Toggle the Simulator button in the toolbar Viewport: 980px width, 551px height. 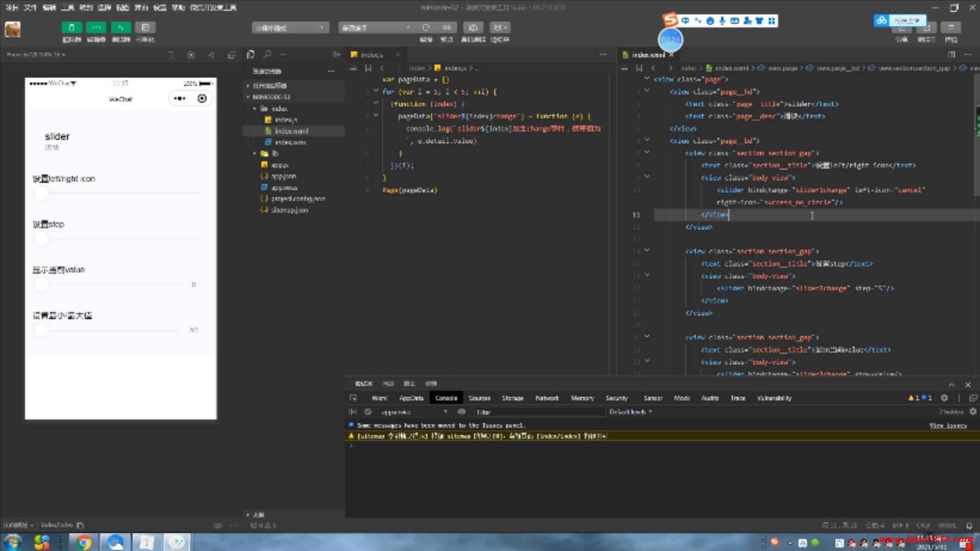tap(71, 28)
